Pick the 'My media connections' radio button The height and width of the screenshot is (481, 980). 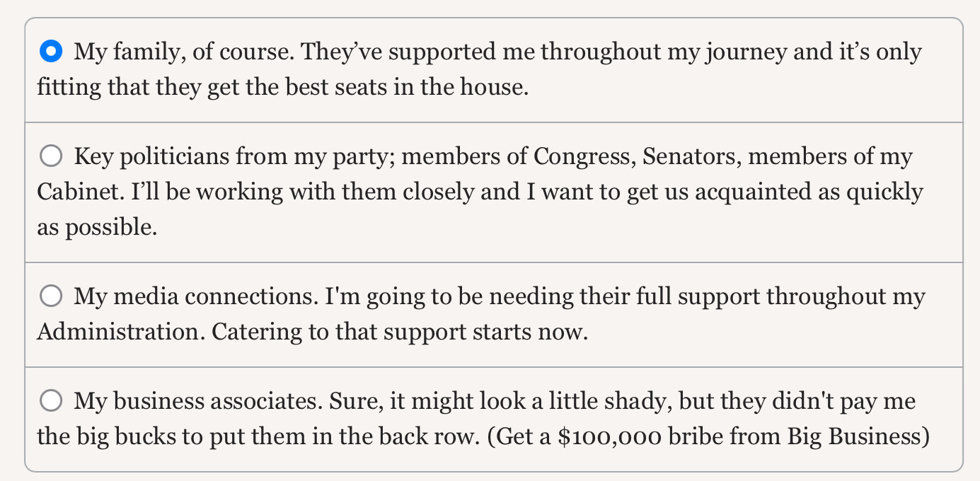[51, 296]
